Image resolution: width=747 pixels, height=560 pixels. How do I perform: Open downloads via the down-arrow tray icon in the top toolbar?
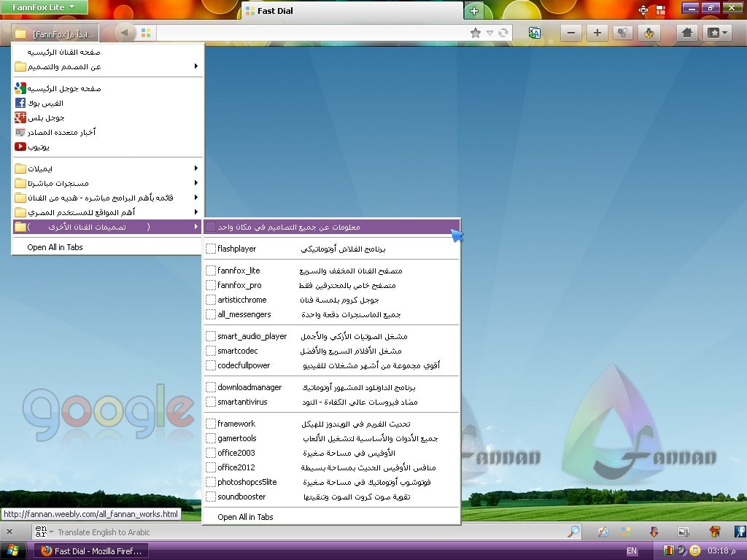click(649, 33)
